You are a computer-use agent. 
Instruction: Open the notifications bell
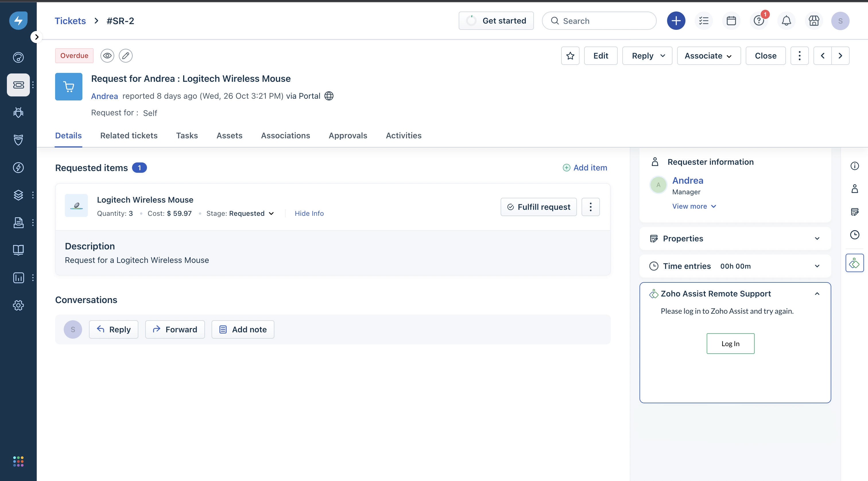coord(786,21)
